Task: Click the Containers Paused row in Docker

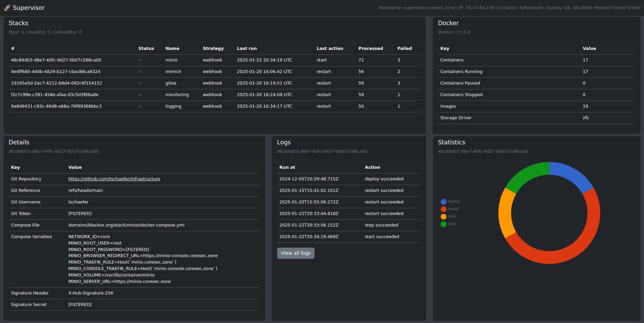Action: coord(536,83)
